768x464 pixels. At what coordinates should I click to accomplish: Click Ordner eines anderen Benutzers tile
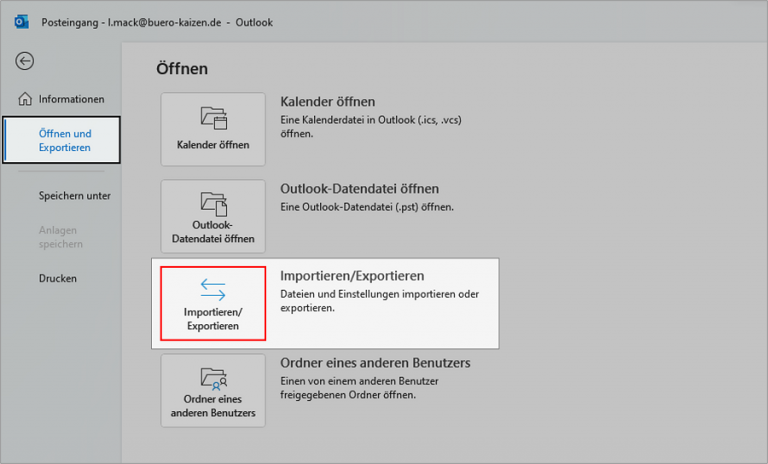click(x=213, y=391)
